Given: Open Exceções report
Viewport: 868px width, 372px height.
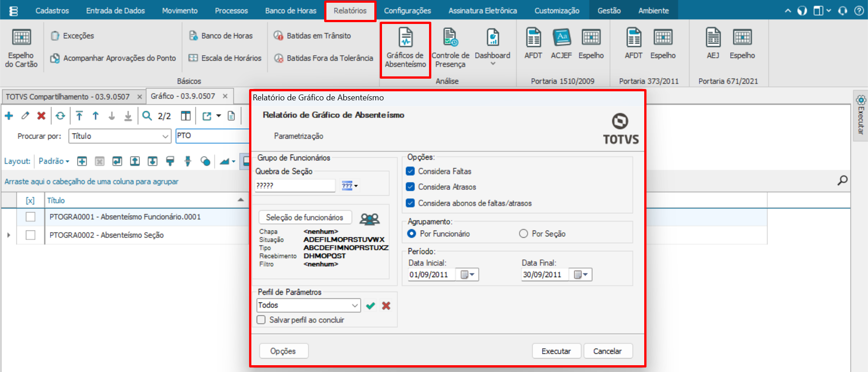Looking at the screenshot, I should [x=72, y=36].
